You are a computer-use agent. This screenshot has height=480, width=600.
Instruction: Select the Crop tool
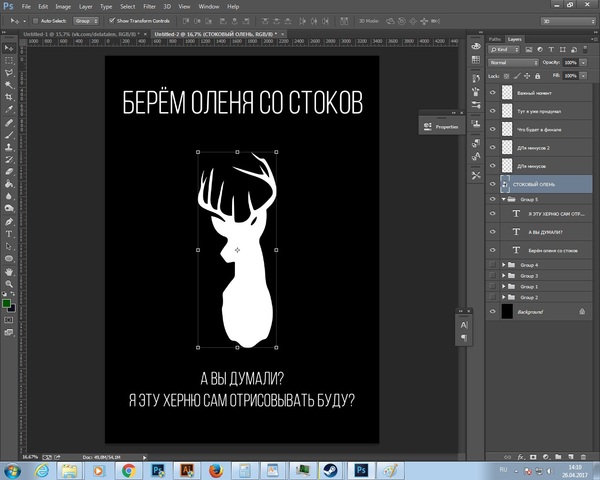[x=9, y=96]
